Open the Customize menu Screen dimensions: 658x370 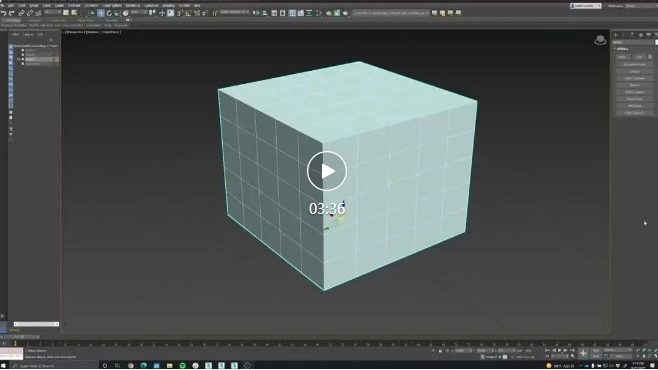pos(151,5)
